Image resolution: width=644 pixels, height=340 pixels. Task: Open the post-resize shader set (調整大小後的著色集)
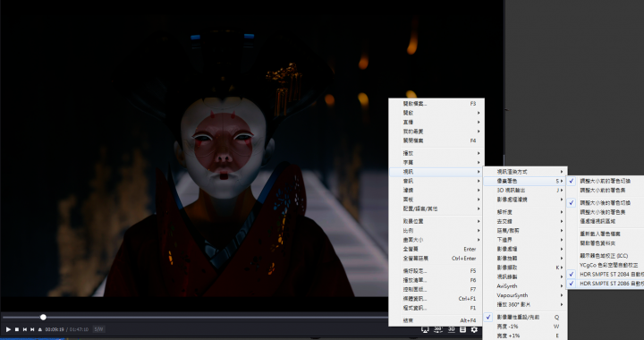(606, 212)
